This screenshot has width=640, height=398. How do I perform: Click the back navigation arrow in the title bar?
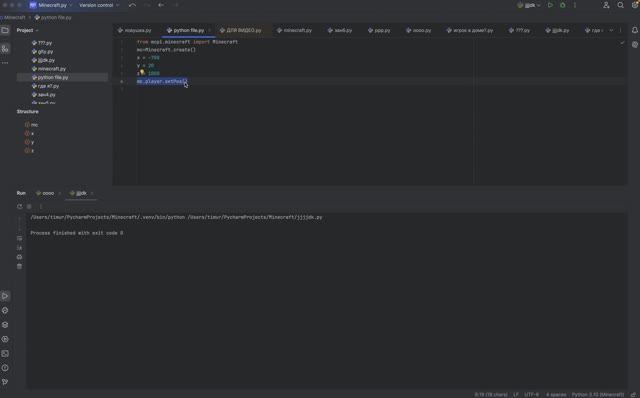161,5
